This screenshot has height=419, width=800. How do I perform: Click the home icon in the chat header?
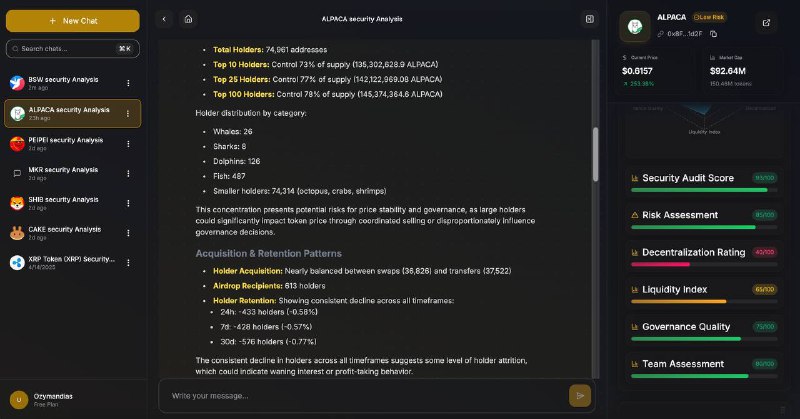[x=188, y=19]
